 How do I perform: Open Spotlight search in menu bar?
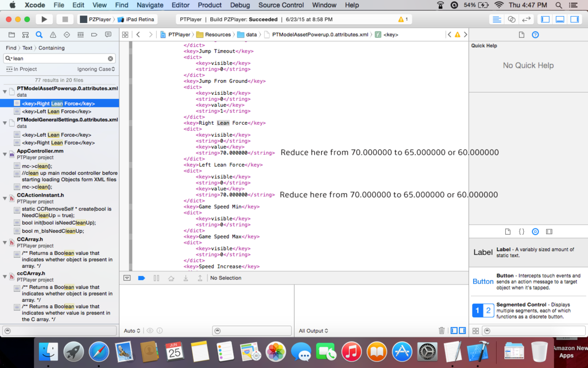click(x=558, y=5)
